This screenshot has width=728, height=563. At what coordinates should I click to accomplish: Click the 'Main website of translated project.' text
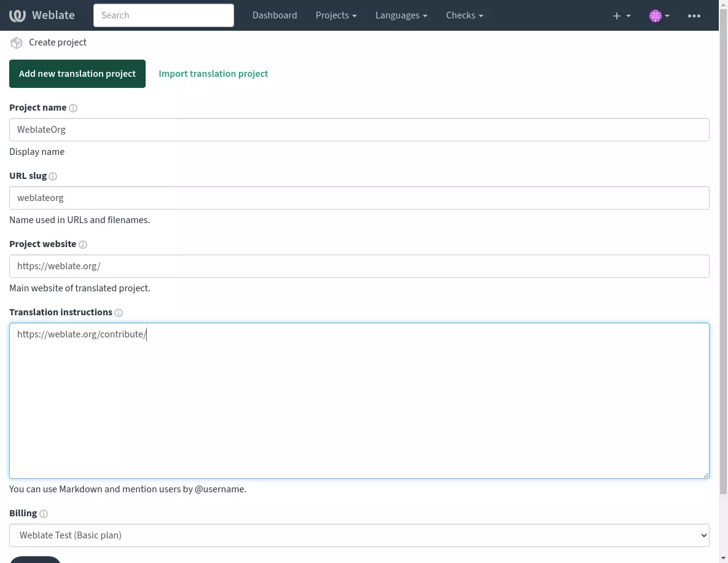click(80, 288)
